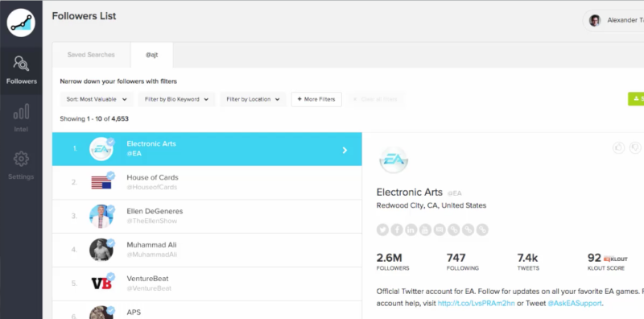Image resolution: width=644 pixels, height=319 pixels.
Task: Click the thumbs down icon
Action: pyautogui.click(x=635, y=147)
